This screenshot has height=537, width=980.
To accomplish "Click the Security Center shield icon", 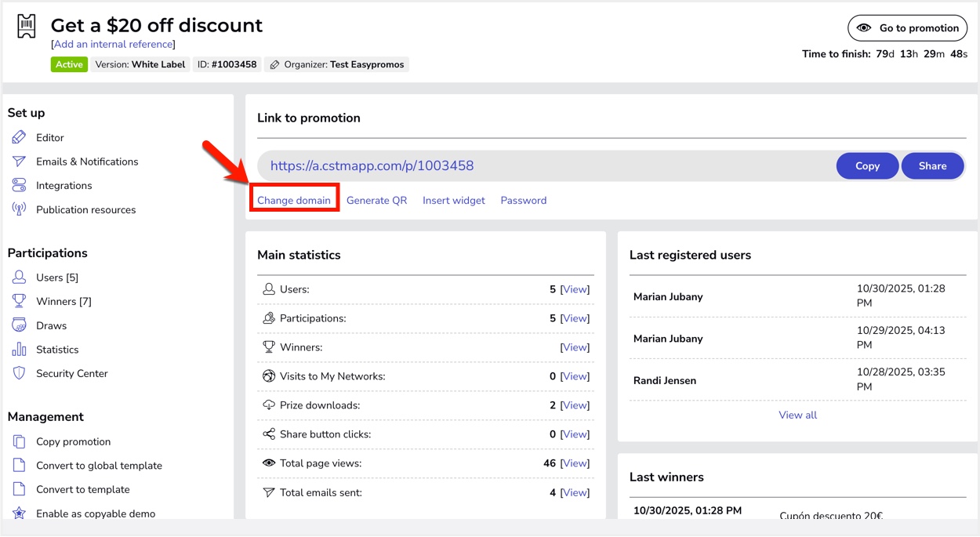I will (19, 374).
